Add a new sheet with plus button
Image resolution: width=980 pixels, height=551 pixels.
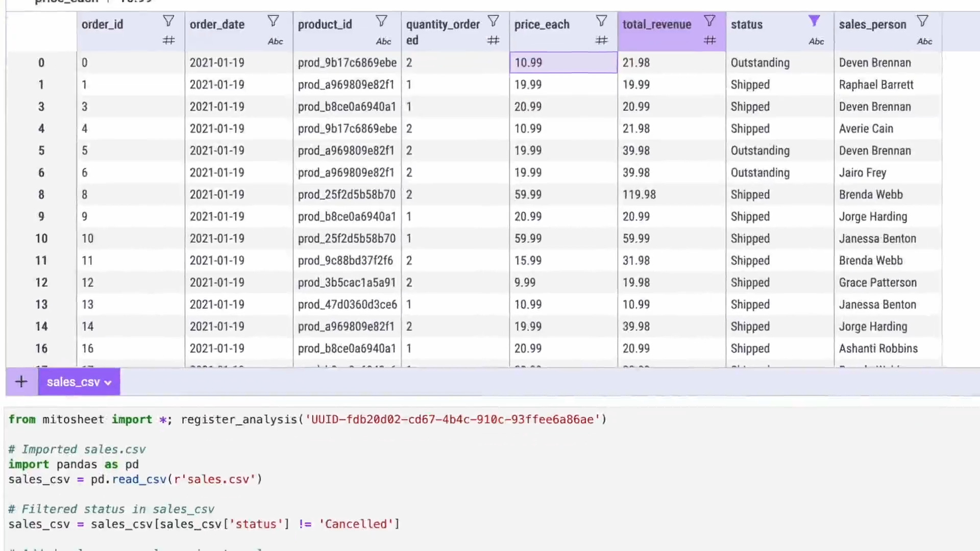21,382
